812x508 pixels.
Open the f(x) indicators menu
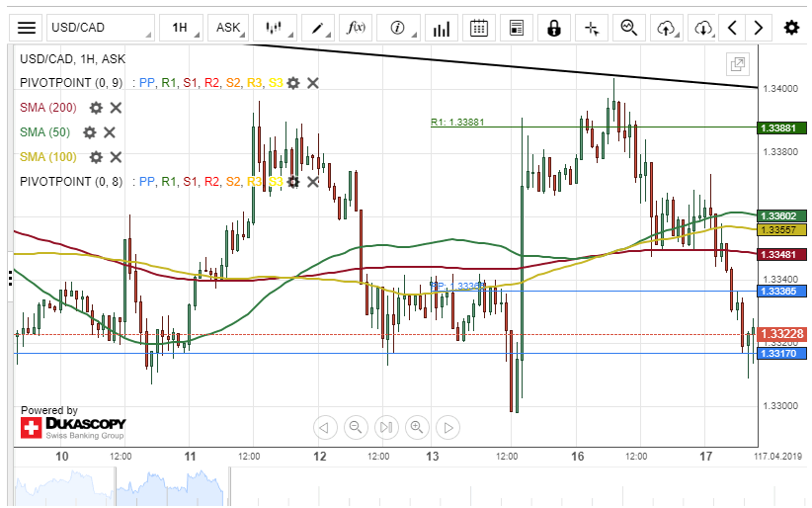tap(356, 28)
